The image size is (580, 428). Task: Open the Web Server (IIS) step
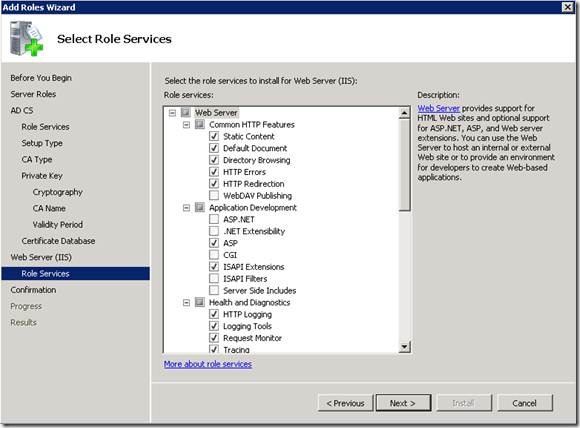[x=41, y=257]
